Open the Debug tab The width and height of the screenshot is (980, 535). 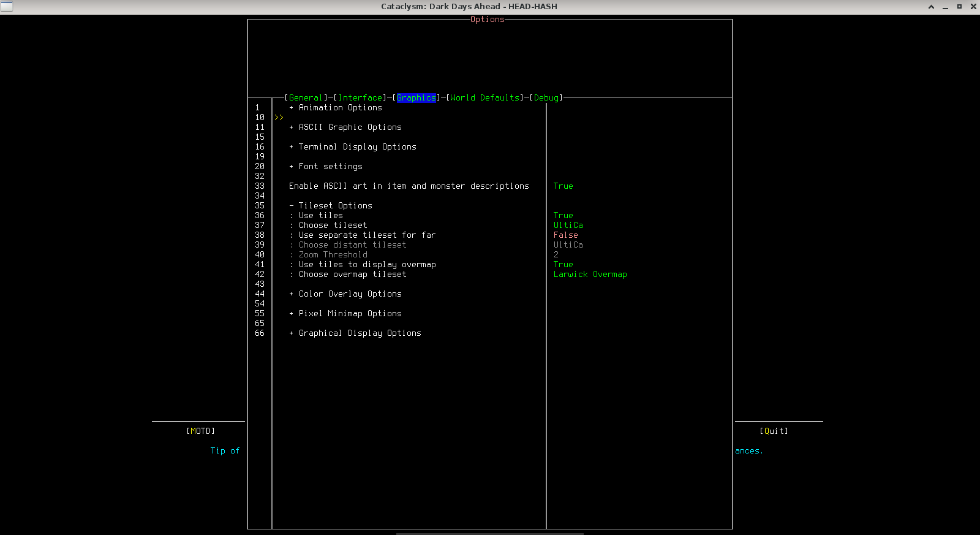[x=546, y=98]
